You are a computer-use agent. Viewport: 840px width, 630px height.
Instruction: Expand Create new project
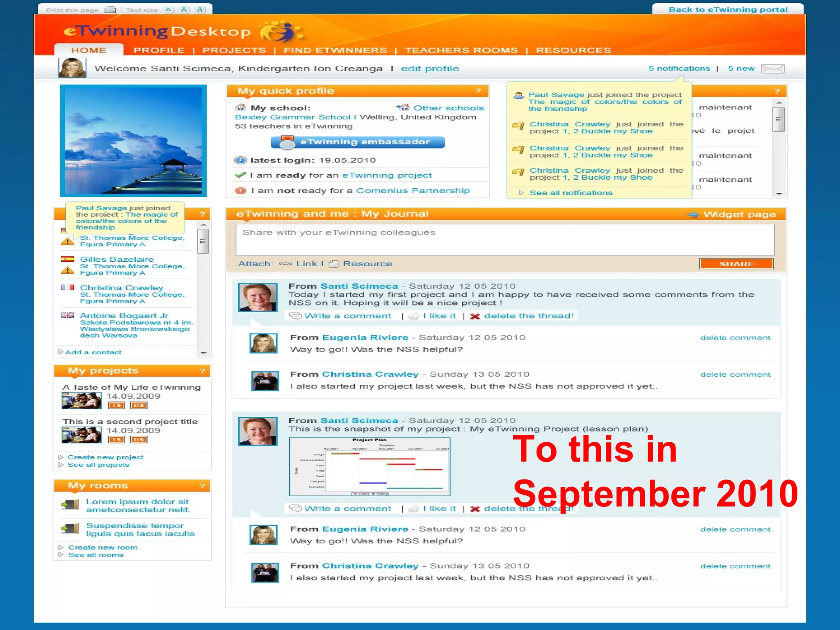click(105, 457)
